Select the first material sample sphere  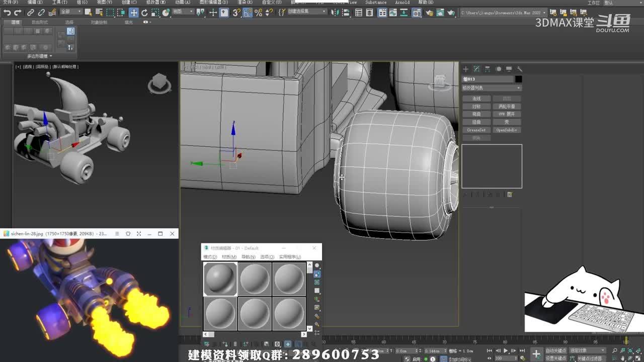tap(220, 279)
